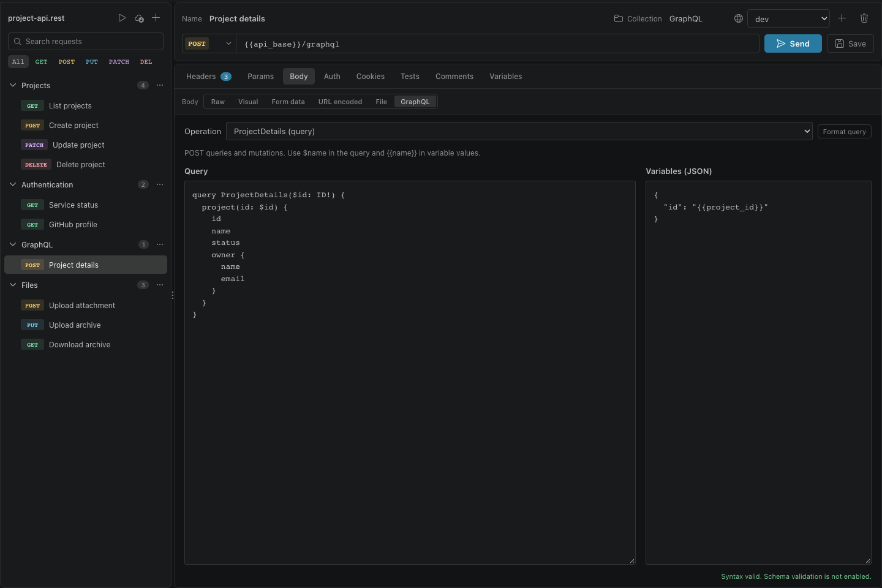Viewport: 882px width, 588px height.
Task: Click the Variables editor resize grip
Action: pyautogui.click(x=867, y=560)
